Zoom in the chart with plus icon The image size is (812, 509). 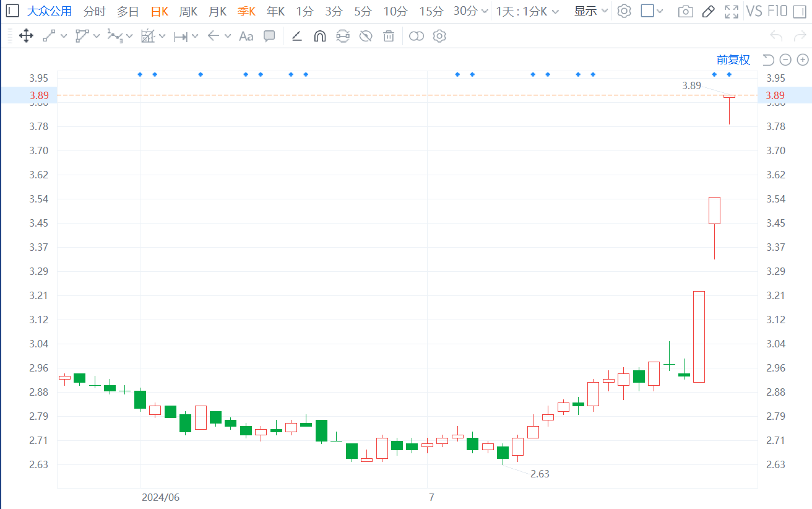coord(803,59)
